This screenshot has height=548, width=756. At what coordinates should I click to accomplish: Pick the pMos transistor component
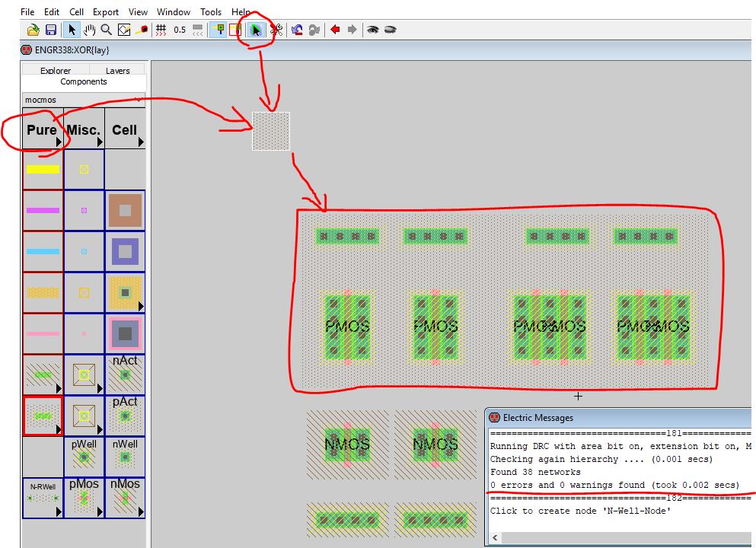tap(84, 498)
